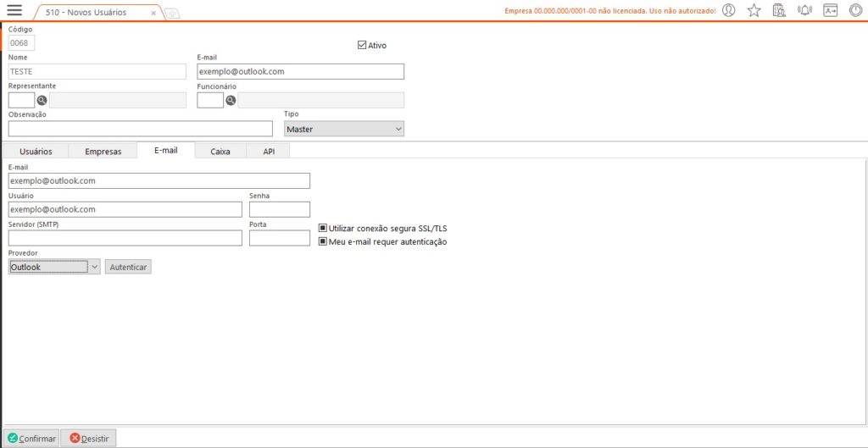Click the Representante search magnifier icon

[x=42, y=101]
